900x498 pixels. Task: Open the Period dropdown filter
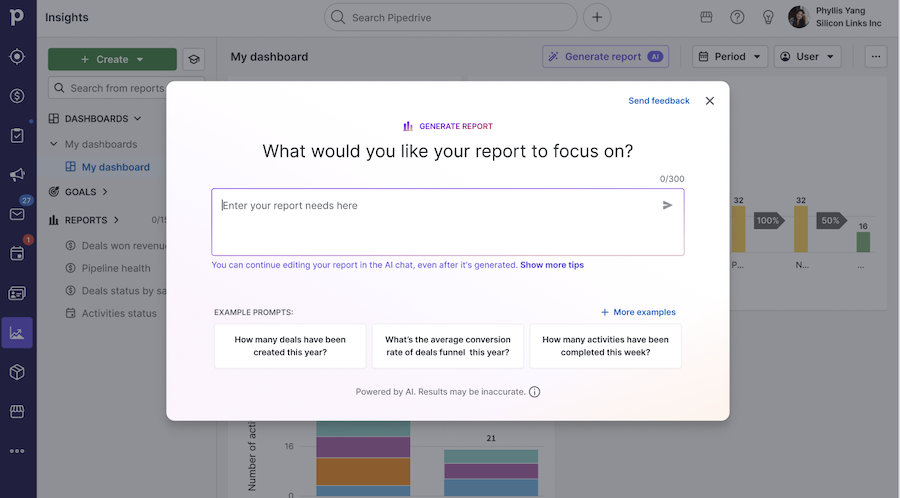pyautogui.click(x=729, y=57)
